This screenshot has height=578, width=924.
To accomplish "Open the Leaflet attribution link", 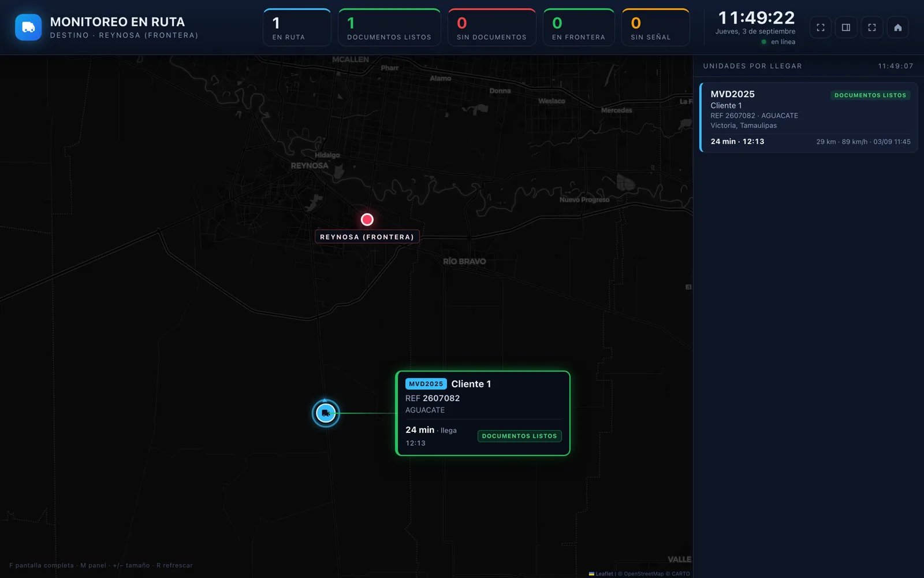I will 601,574.
